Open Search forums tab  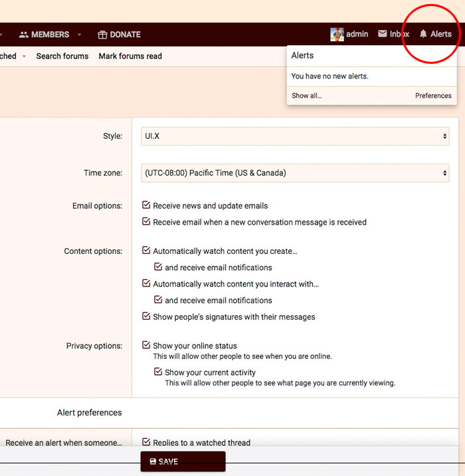(62, 57)
